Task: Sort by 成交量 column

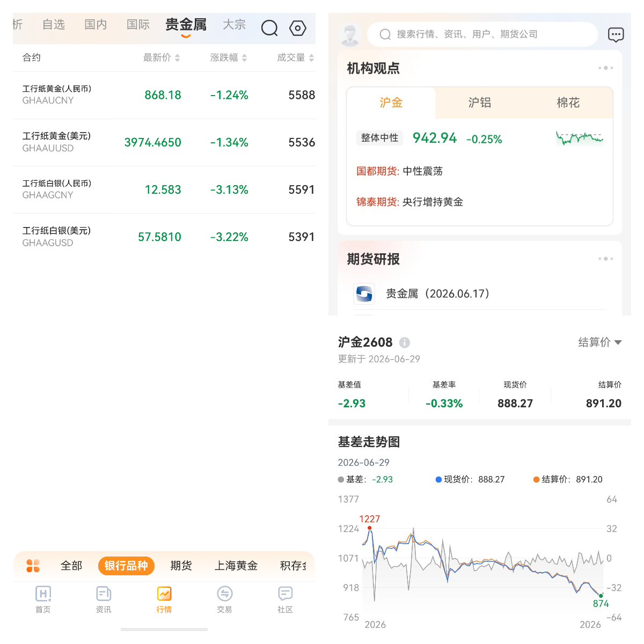Action: (296, 57)
